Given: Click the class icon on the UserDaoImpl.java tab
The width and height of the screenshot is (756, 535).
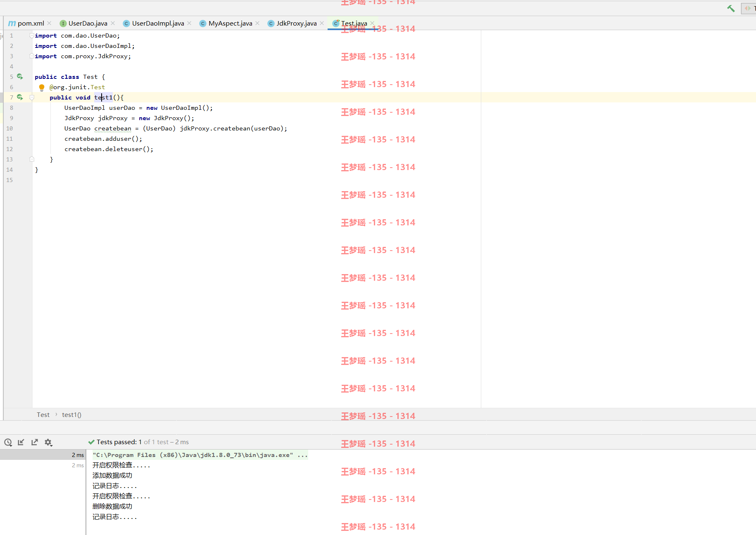Looking at the screenshot, I should pyautogui.click(x=126, y=24).
